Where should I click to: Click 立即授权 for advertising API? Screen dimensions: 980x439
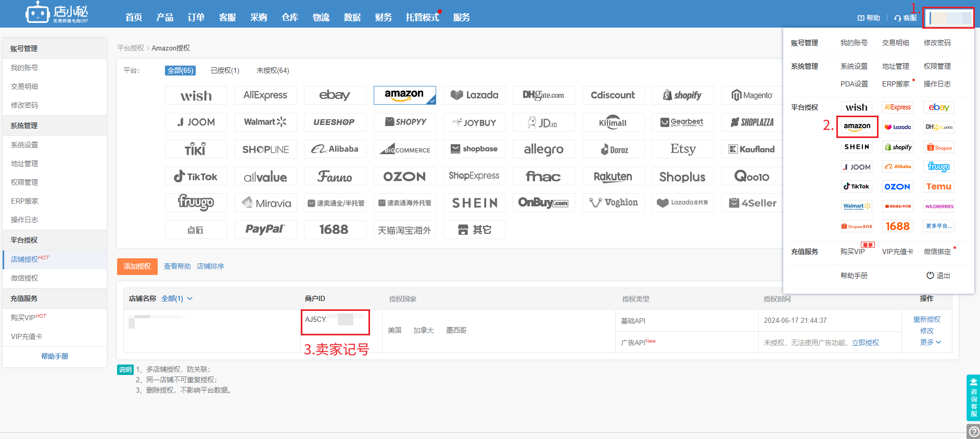pos(866,343)
